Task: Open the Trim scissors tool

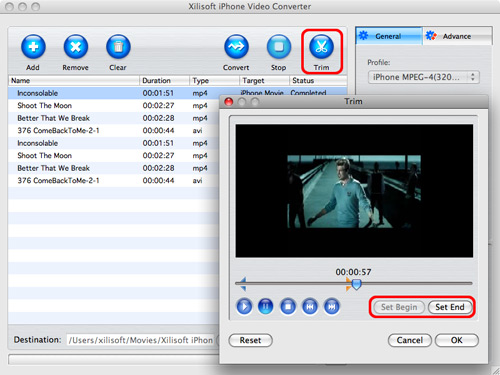Action: [321, 46]
